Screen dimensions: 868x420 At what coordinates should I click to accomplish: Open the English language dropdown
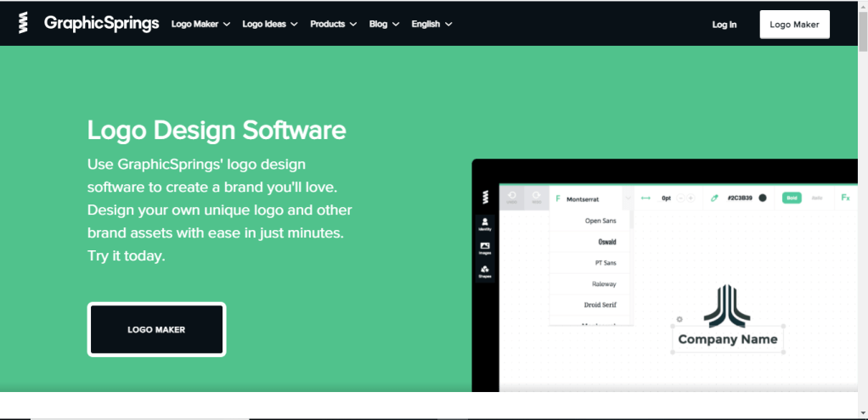pyautogui.click(x=431, y=24)
